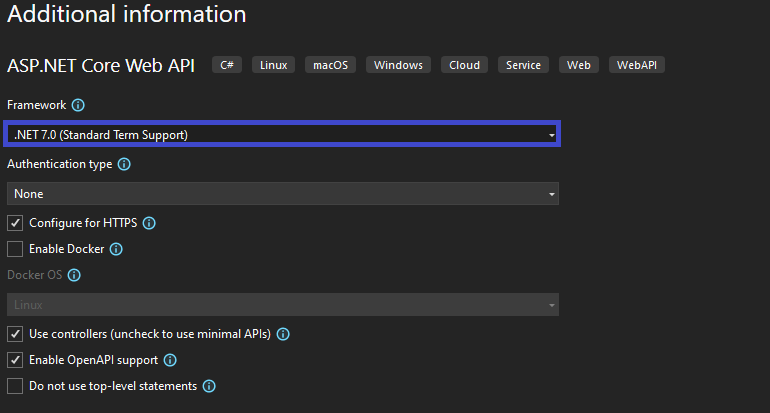Check Do not use top-level statements
The image size is (770, 413).
[x=15, y=386]
